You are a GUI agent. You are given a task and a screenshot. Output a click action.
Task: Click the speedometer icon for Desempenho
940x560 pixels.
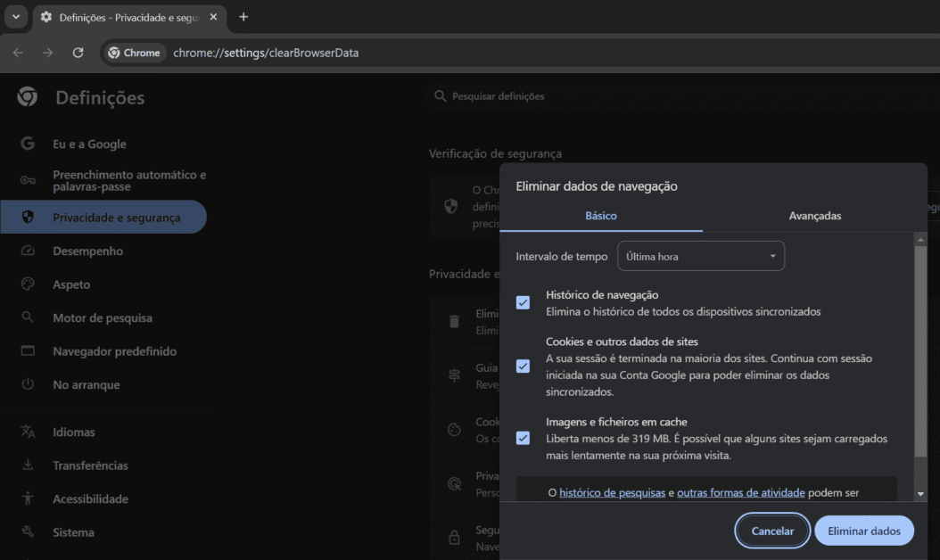pos(27,251)
